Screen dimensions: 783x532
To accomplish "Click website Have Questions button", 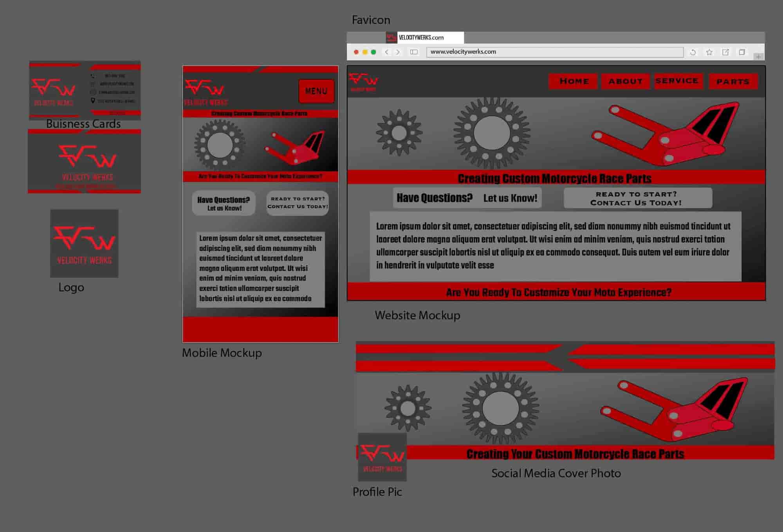I will [x=467, y=198].
